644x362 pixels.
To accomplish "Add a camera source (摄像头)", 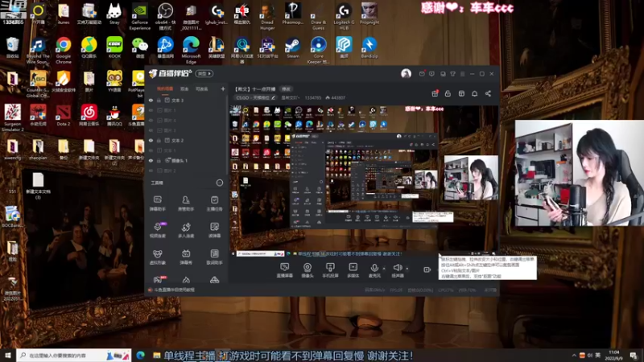I will coord(308,270).
